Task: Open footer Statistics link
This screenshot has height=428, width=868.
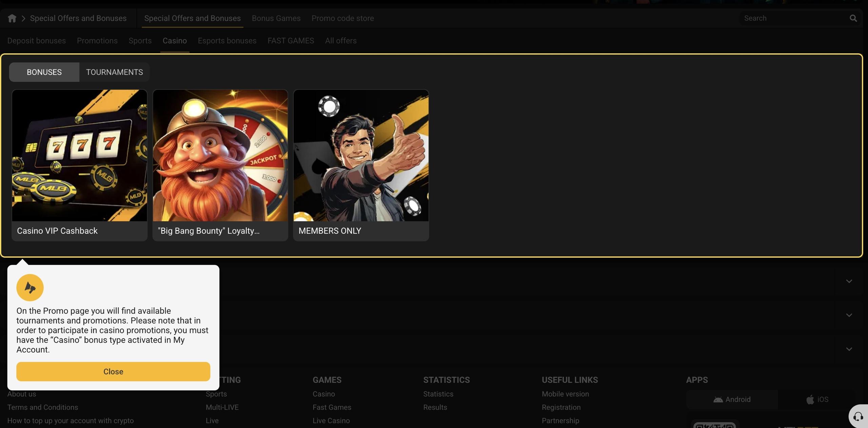Action: click(x=438, y=394)
